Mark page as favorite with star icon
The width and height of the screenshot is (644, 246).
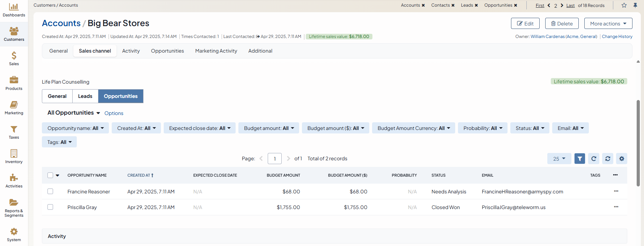coord(624,5)
